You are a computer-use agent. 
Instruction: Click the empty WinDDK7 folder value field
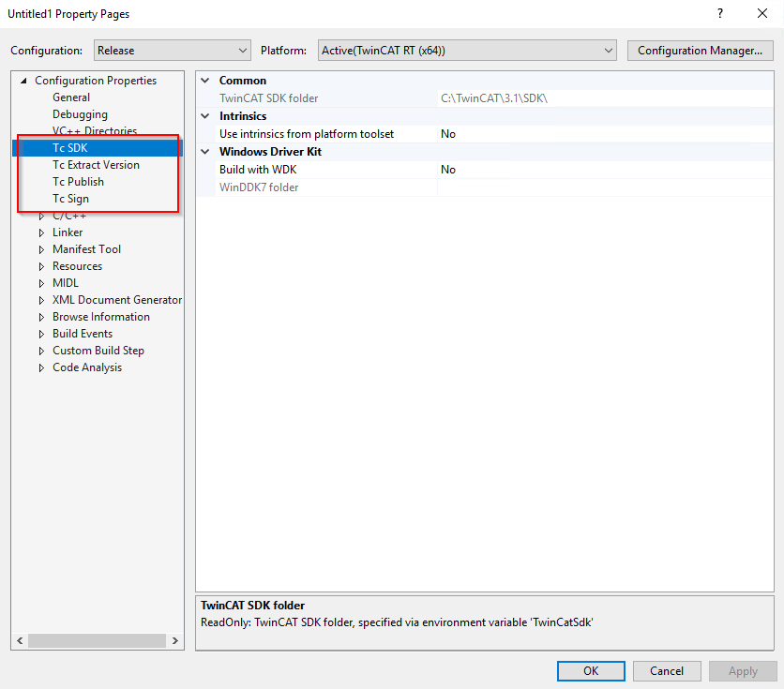point(605,187)
